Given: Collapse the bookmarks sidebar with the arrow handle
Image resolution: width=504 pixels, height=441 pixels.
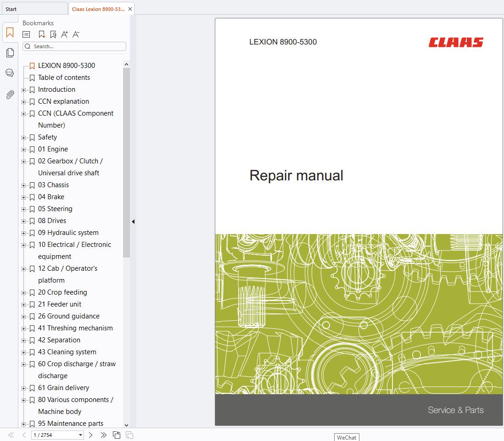Looking at the screenshot, I should 133,221.
